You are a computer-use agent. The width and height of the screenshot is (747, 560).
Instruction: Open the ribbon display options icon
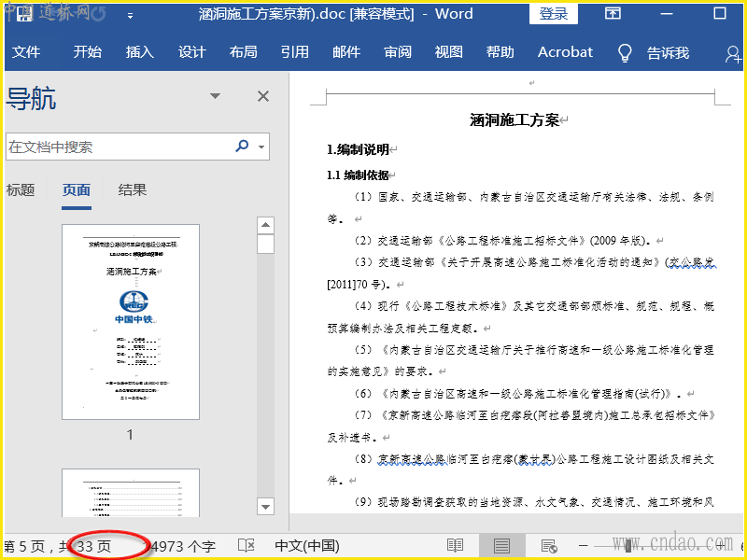(x=613, y=14)
